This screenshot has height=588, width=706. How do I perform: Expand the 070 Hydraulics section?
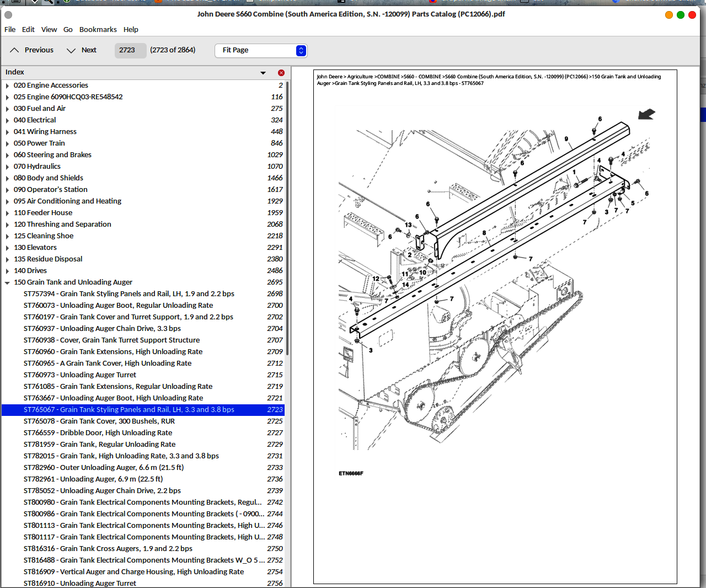tap(7, 167)
